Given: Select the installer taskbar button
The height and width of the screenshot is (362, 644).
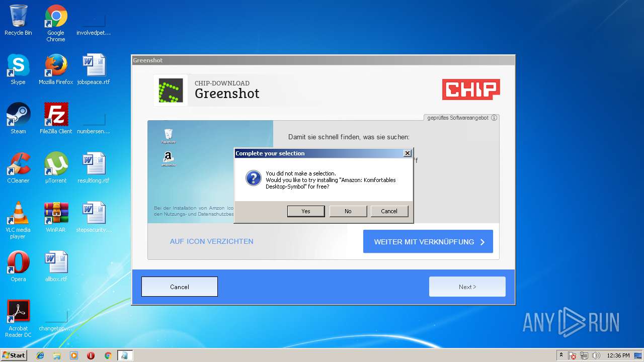Looking at the screenshot, I should click(125, 355).
